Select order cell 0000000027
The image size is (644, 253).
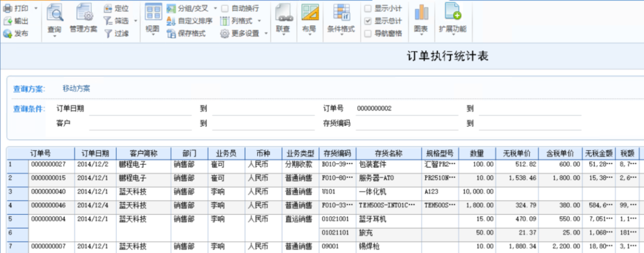pyautogui.click(x=51, y=164)
